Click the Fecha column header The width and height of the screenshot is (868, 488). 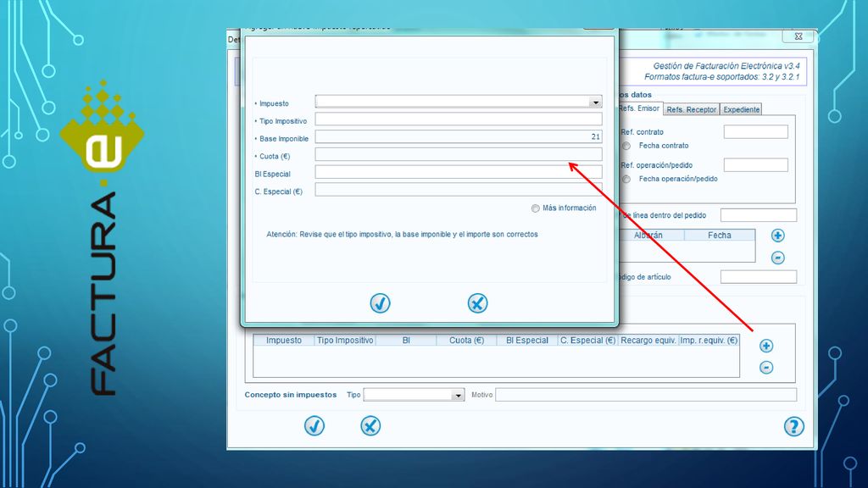720,236
